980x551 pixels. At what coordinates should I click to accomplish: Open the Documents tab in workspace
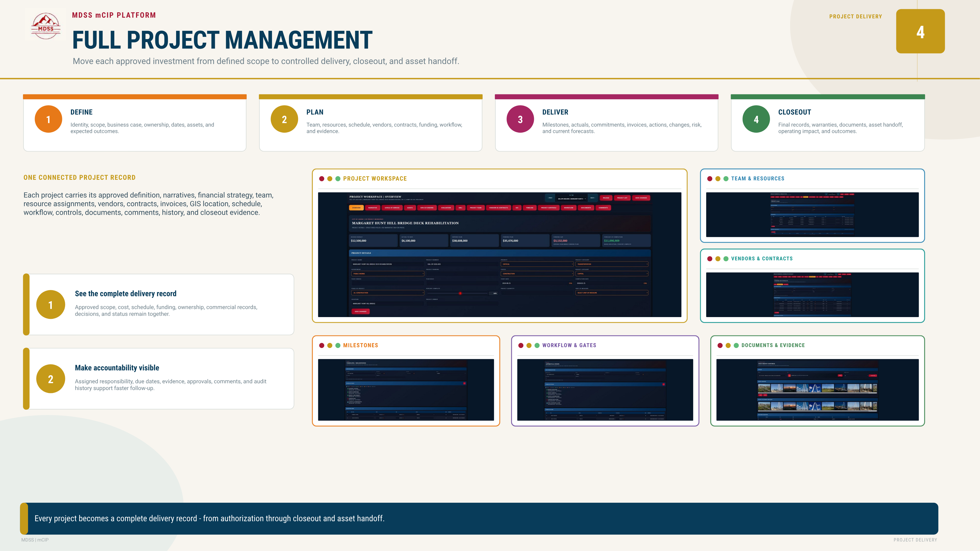pyautogui.click(x=586, y=208)
